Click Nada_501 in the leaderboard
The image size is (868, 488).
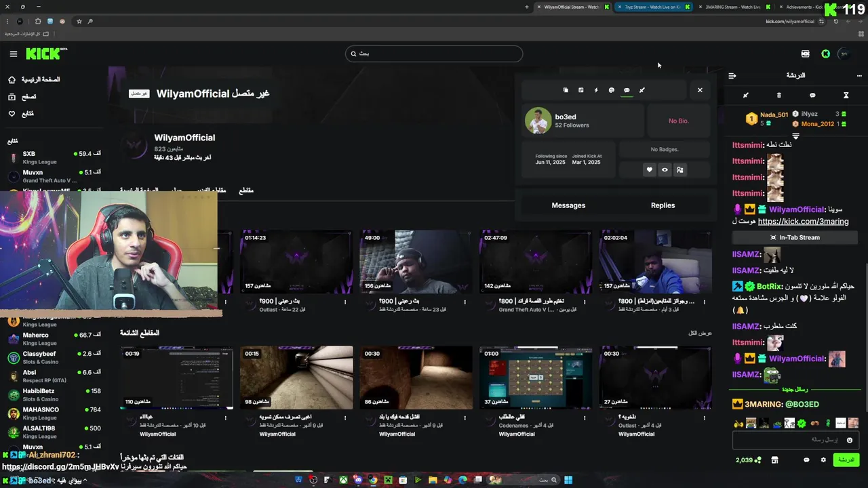(774, 115)
